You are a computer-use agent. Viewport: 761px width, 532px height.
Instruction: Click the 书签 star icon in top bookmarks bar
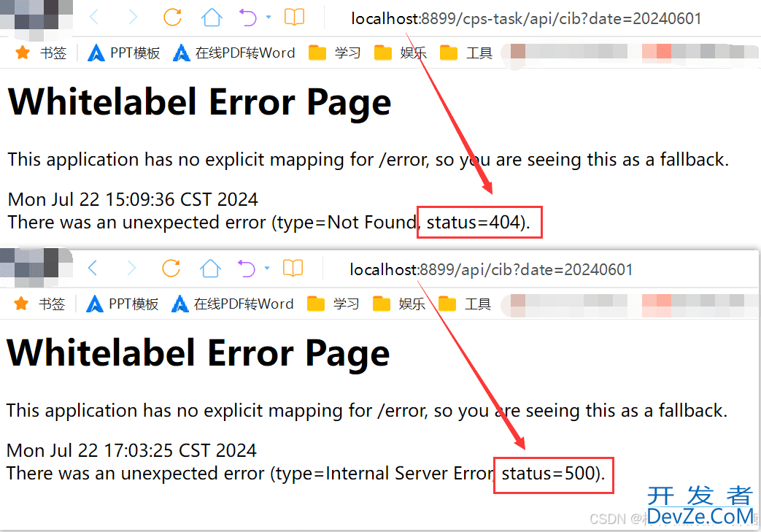tap(23, 53)
